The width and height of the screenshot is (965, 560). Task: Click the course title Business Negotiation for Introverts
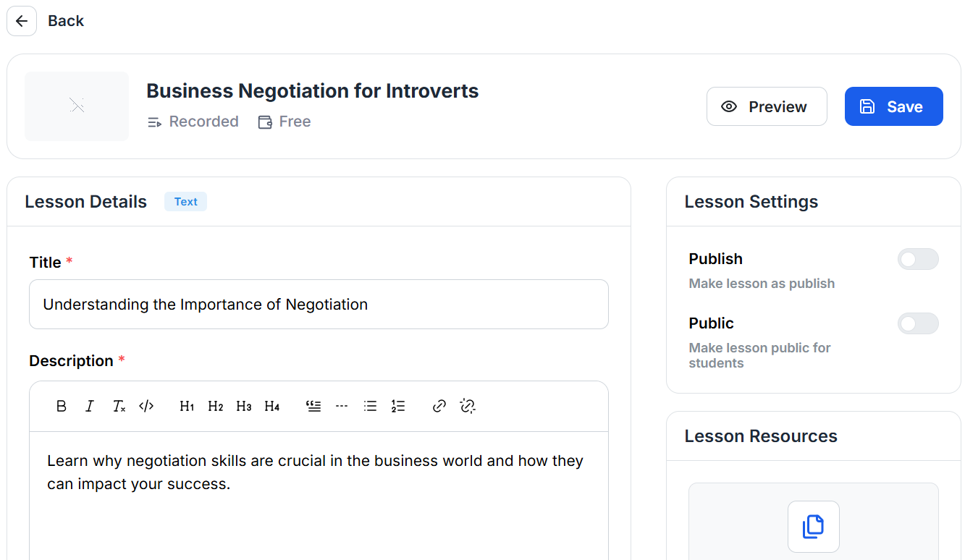click(313, 91)
